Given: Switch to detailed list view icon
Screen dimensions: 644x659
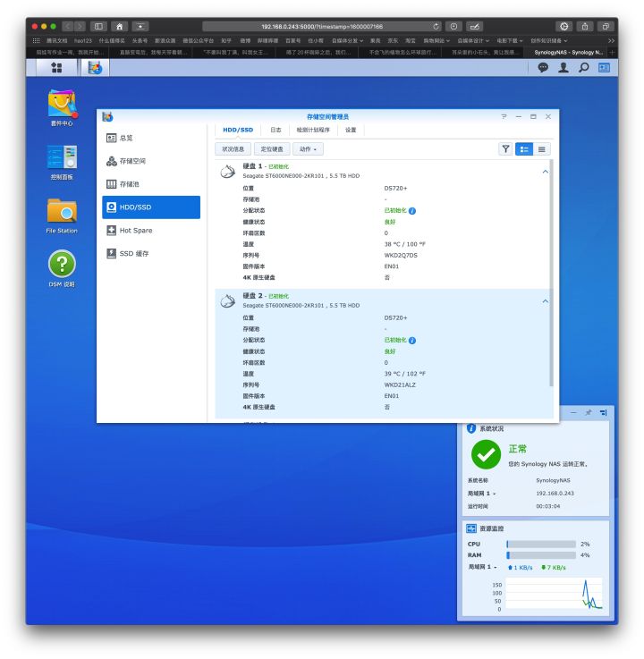Looking at the screenshot, I should [x=524, y=148].
